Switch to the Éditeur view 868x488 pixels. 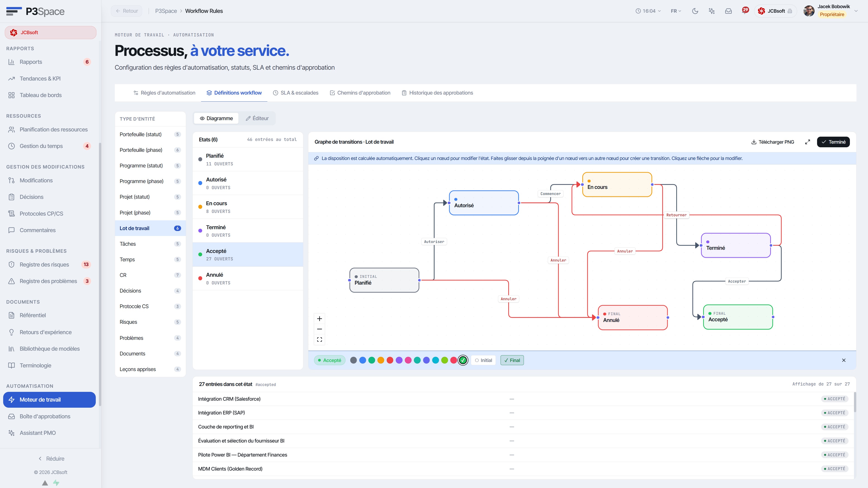[x=257, y=118]
